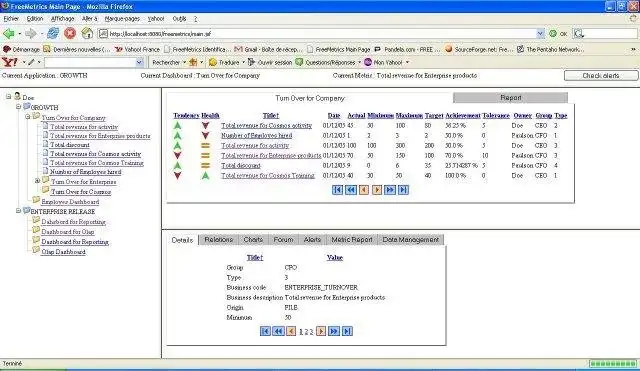Screen dimensions: 640x371
Task: Open Total discount link in metrics table
Action: 241,165
